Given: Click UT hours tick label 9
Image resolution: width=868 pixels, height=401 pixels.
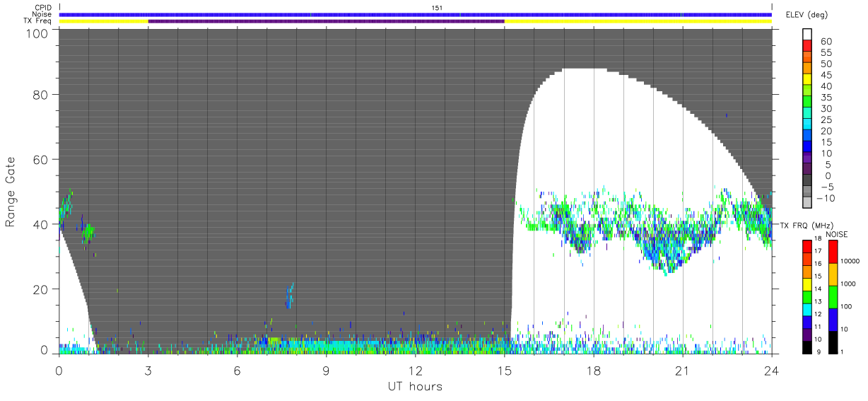Looking at the screenshot, I should tap(327, 370).
